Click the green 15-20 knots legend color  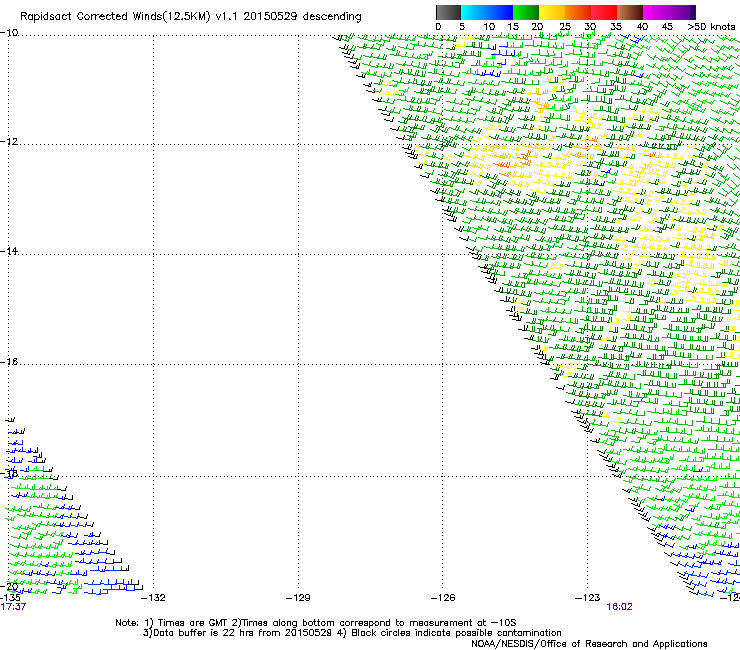[526, 12]
